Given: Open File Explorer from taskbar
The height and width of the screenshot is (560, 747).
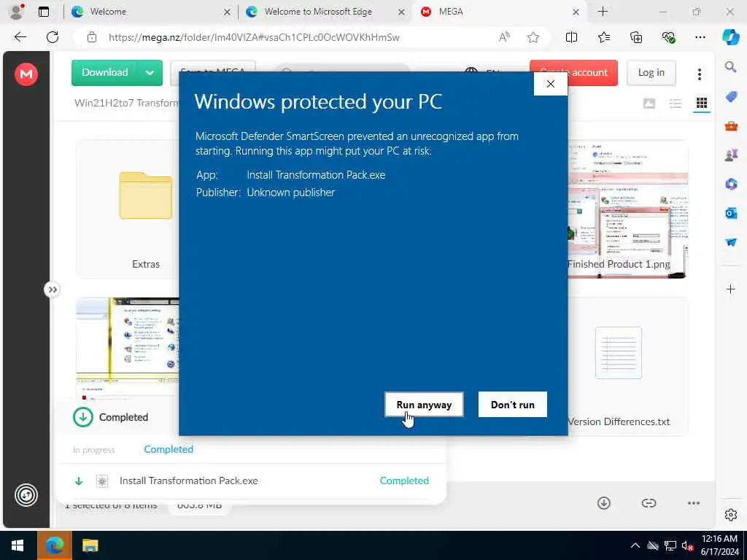Looking at the screenshot, I should click(90, 545).
